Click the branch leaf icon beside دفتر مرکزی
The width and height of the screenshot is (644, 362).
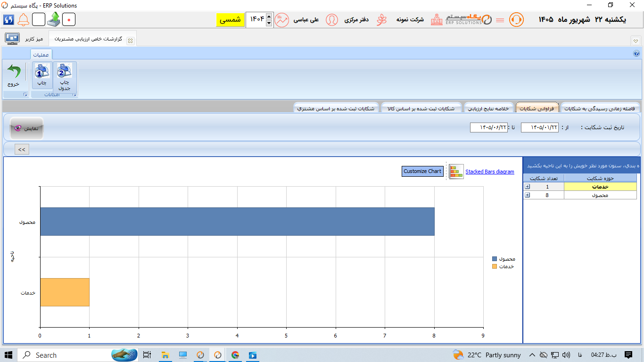[381, 20]
